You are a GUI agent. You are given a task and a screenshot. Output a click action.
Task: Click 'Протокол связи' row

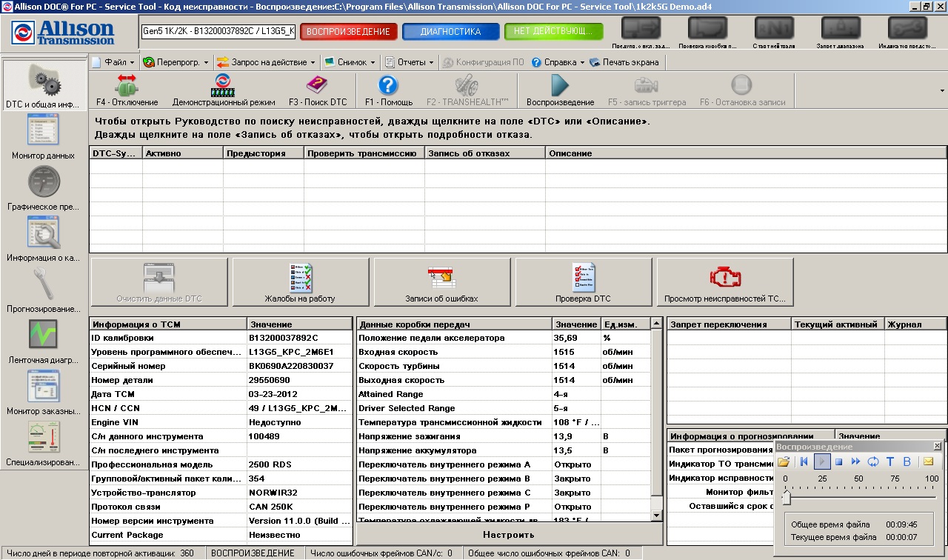[x=221, y=507]
